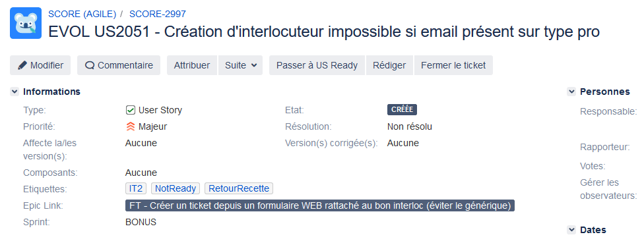The image size is (644, 243).
Task: Click the speech bubble Commentaire icon
Action: click(90, 66)
